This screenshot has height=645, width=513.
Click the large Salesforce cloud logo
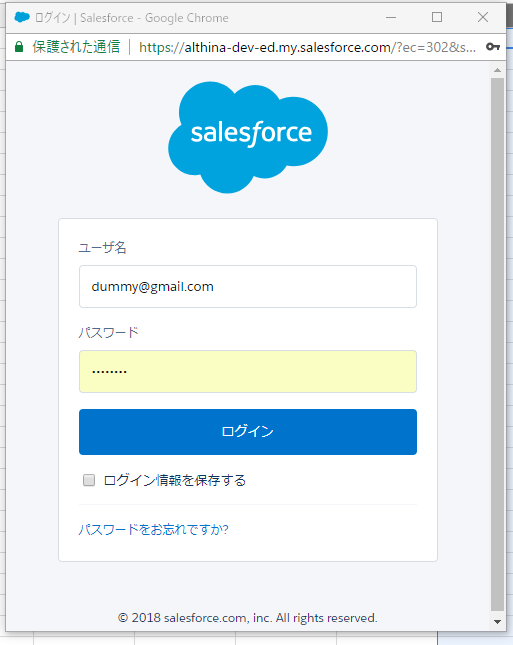(248, 137)
